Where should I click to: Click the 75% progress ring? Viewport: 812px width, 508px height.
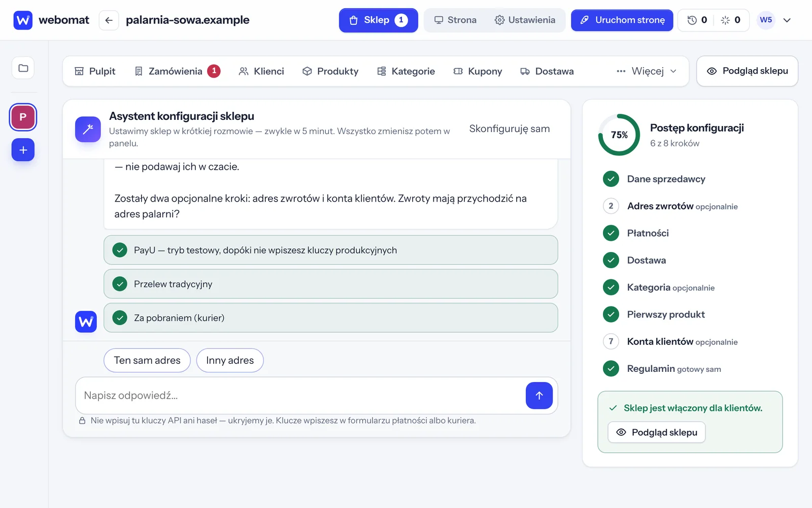click(619, 135)
